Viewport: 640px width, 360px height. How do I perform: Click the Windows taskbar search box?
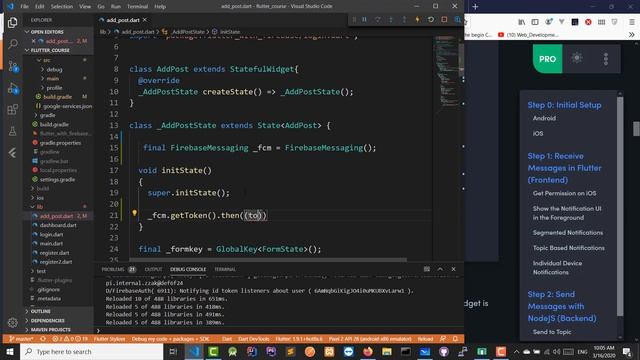tap(91, 351)
